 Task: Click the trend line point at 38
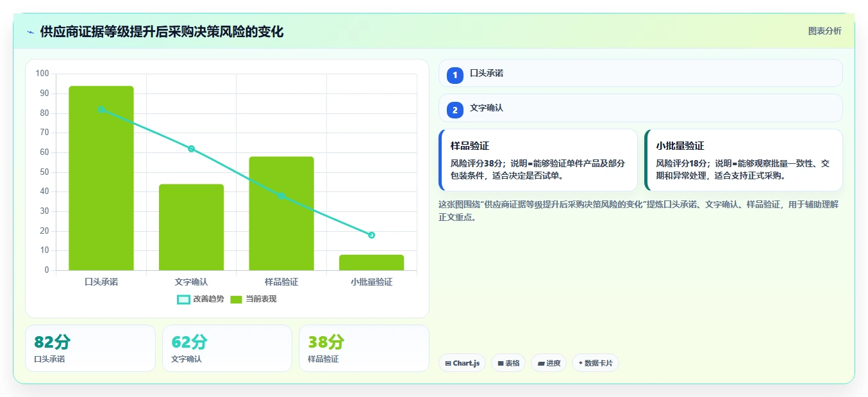[281, 196]
